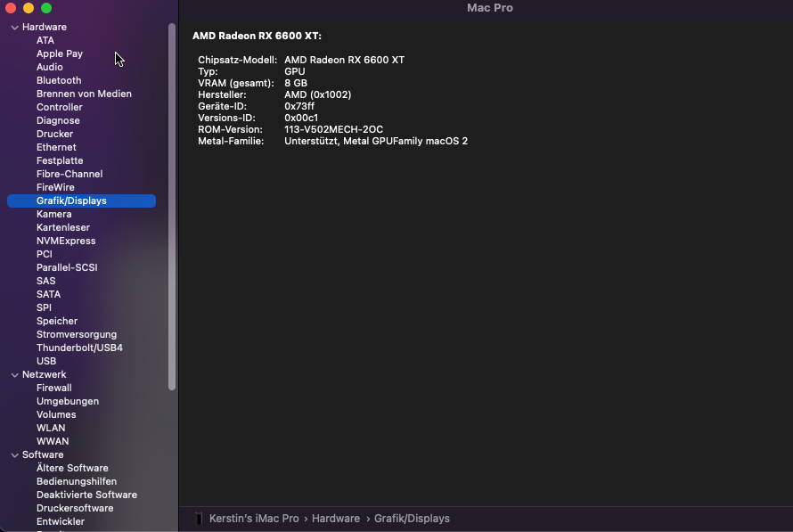Open the Fibre-Channel entry
Viewport: 793px width, 532px height.
[x=69, y=174]
